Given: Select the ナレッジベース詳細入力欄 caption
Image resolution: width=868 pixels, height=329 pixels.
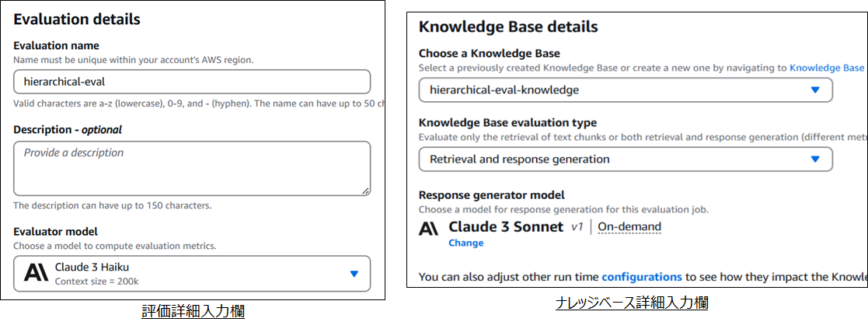Looking at the screenshot, I should (x=632, y=303).
